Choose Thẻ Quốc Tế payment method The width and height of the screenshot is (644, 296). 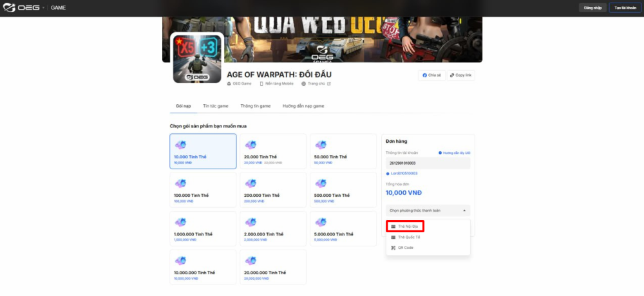(x=410, y=237)
